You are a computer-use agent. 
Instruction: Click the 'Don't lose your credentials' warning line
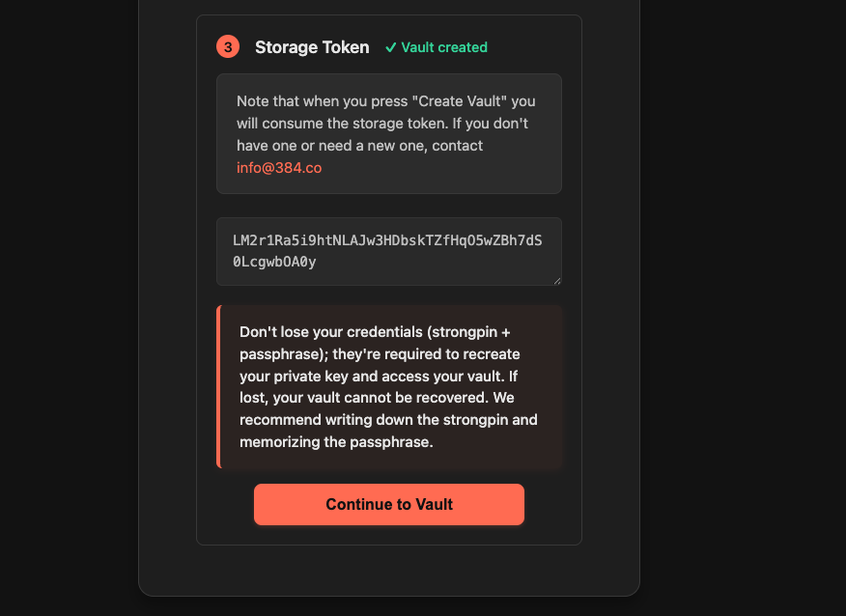(375, 332)
